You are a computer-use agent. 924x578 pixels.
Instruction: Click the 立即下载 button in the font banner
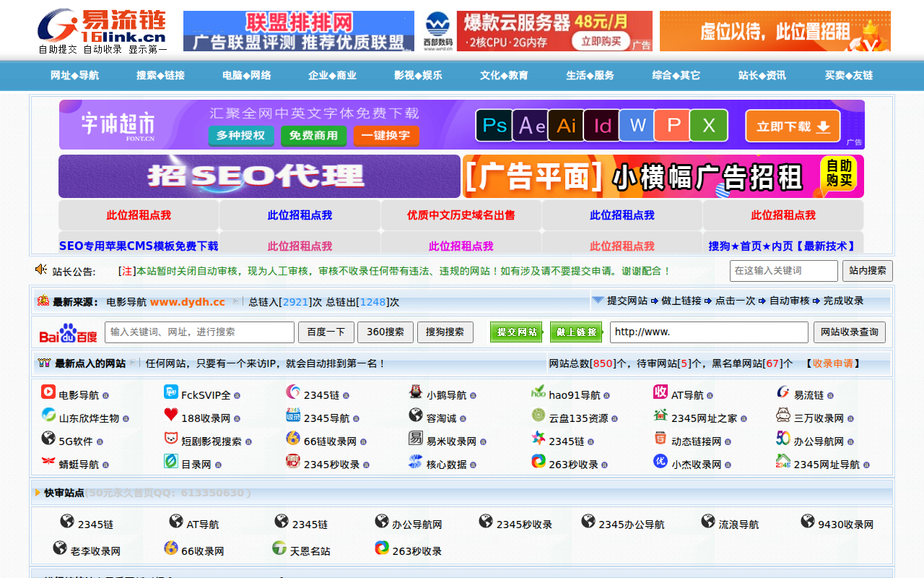tap(793, 124)
